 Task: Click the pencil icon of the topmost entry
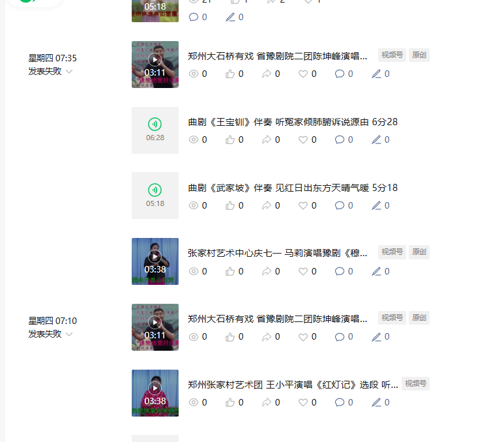coord(230,17)
